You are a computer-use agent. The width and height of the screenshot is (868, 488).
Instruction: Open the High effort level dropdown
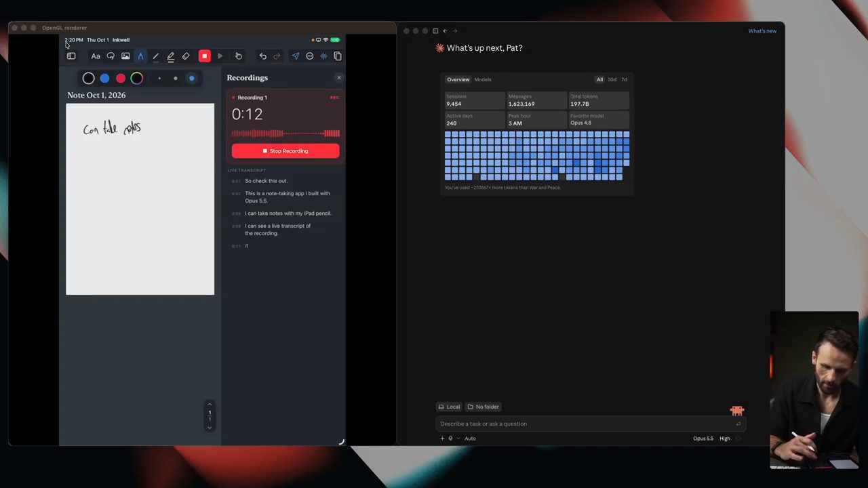click(725, 439)
